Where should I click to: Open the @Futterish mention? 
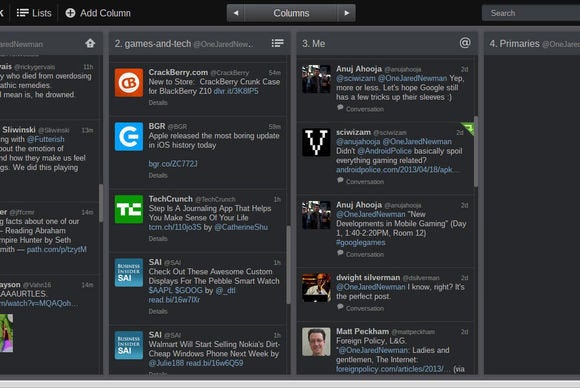point(45,139)
